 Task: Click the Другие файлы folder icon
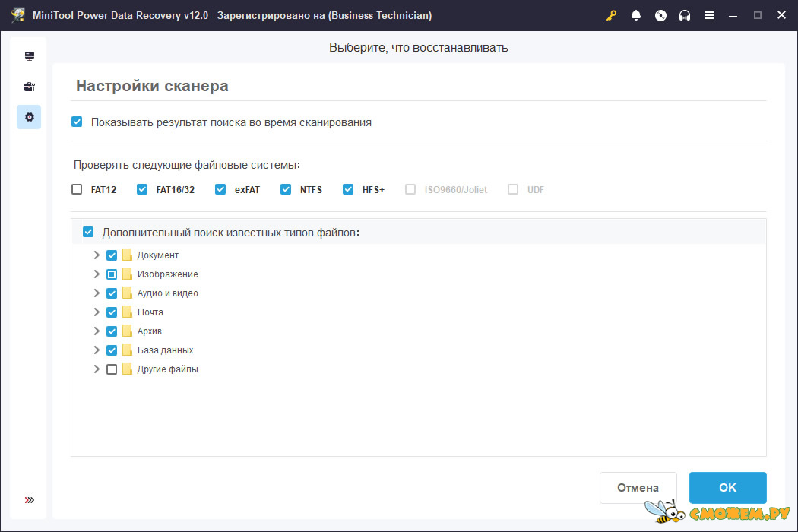(x=127, y=369)
